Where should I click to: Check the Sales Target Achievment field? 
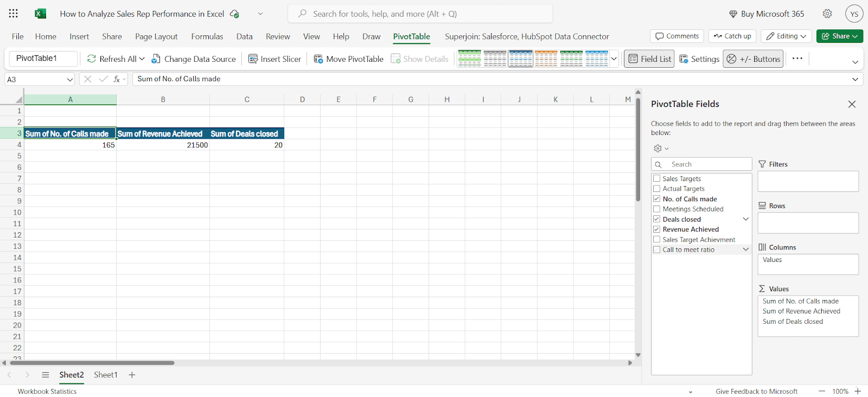pyautogui.click(x=657, y=239)
